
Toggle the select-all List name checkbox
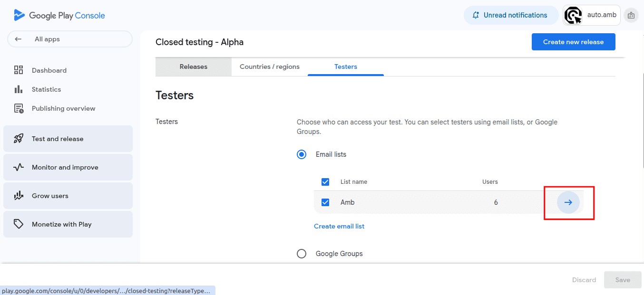pos(325,182)
